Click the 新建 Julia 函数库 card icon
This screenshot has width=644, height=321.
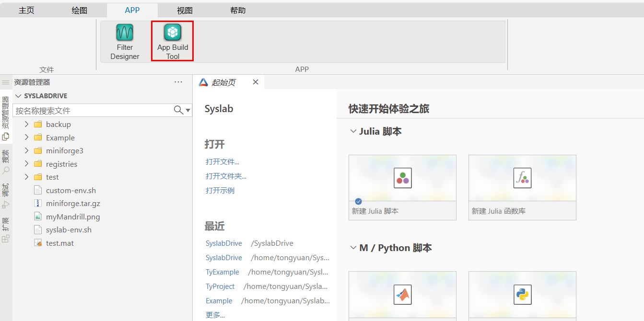tap(522, 178)
